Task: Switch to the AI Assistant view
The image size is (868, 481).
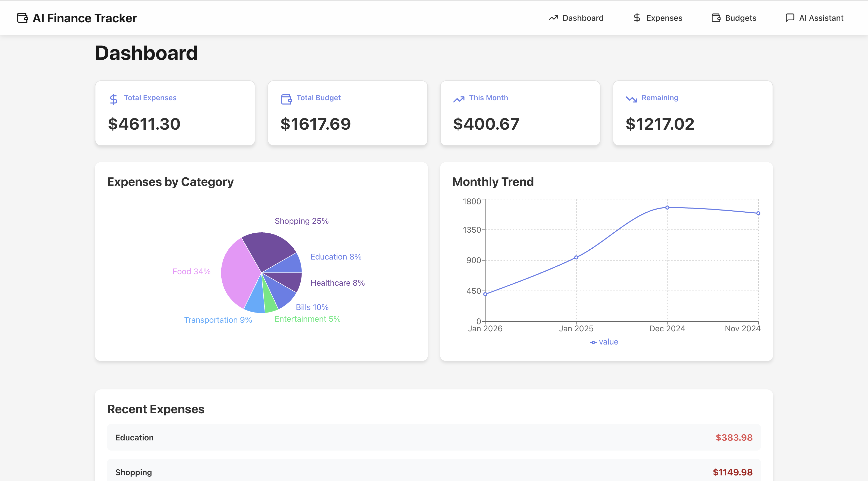Action: click(x=814, y=18)
